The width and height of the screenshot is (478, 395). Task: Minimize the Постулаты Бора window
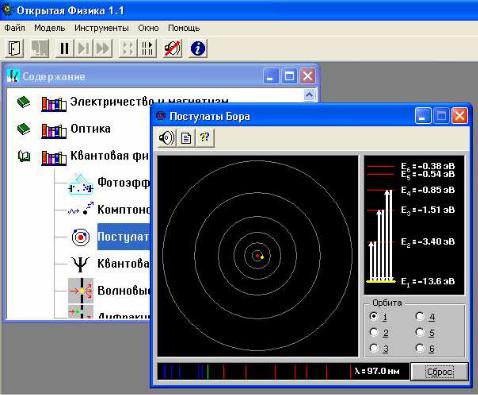tap(423, 116)
